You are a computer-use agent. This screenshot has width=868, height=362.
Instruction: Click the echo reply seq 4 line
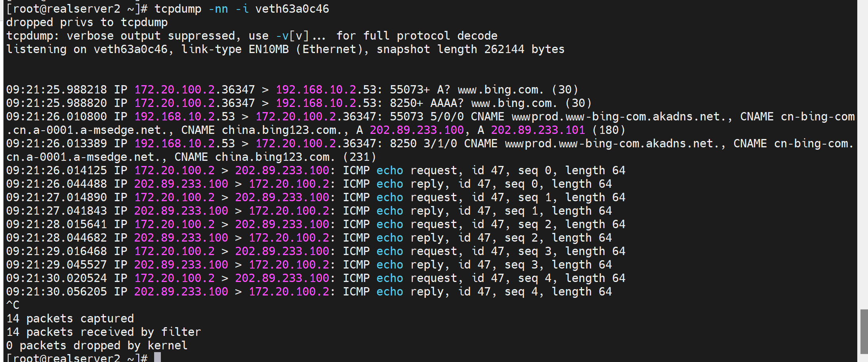309,292
